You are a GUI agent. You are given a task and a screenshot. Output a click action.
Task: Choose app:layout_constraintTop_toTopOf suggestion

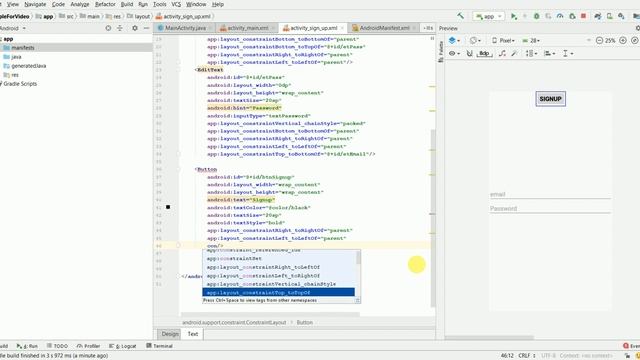coord(278,292)
